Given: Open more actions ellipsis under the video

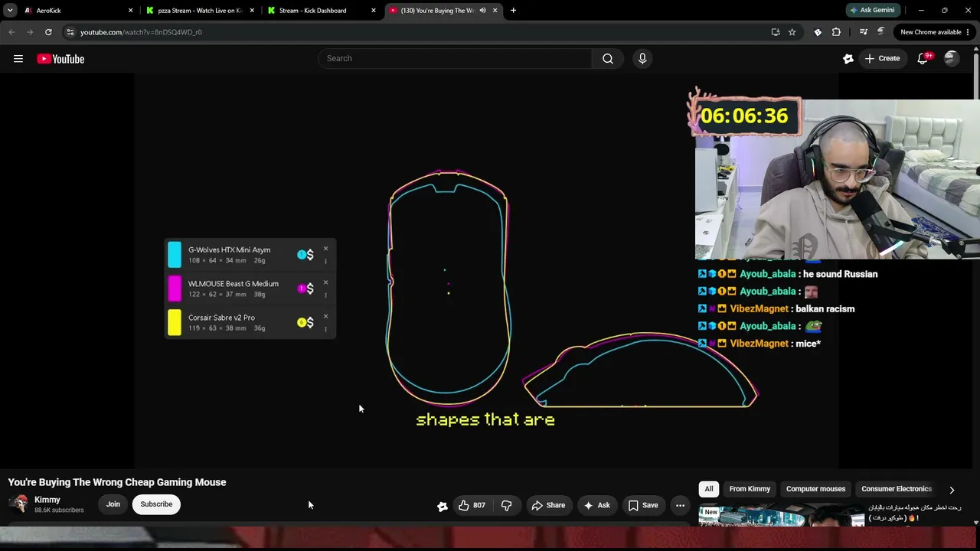Looking at the screenshot, I should click(680, 505).
